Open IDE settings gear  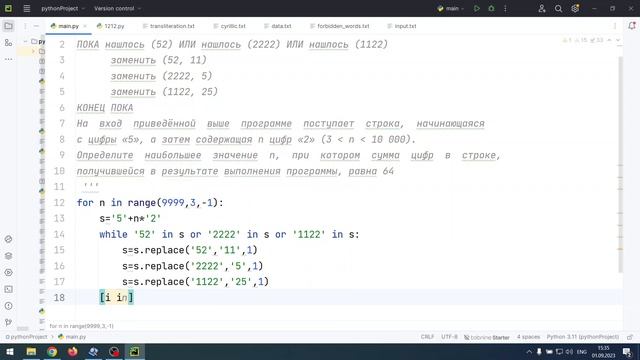(575, 8)
